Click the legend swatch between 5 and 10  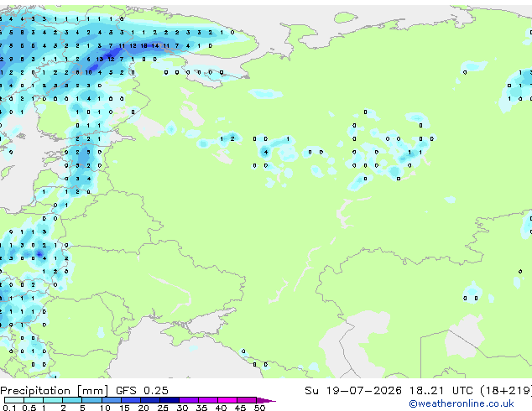point(91,400)
